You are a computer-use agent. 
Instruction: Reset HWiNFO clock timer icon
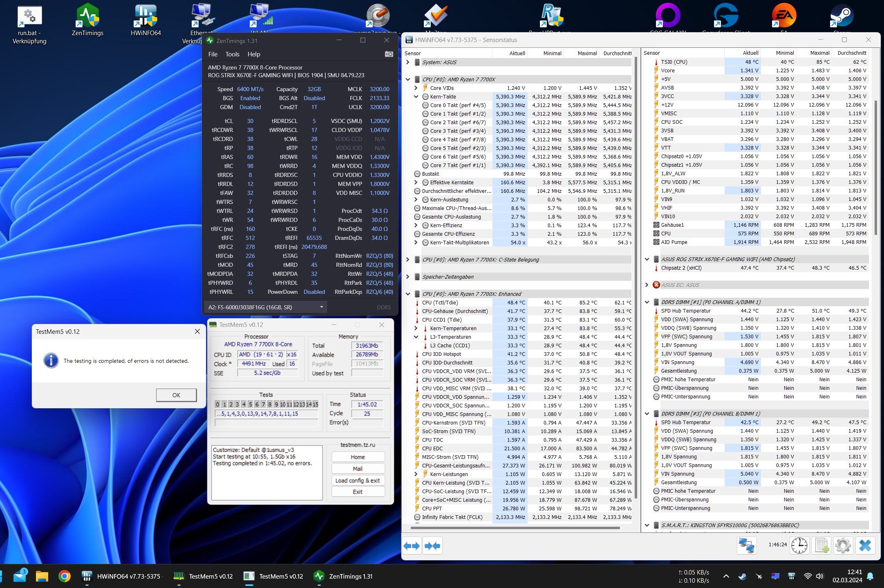coord(799,546)
